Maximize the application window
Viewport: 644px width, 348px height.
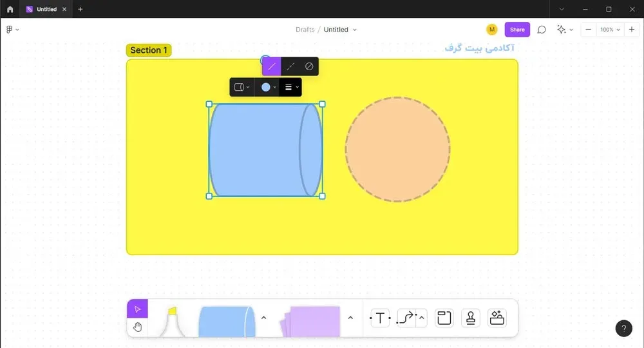(609, 9)
